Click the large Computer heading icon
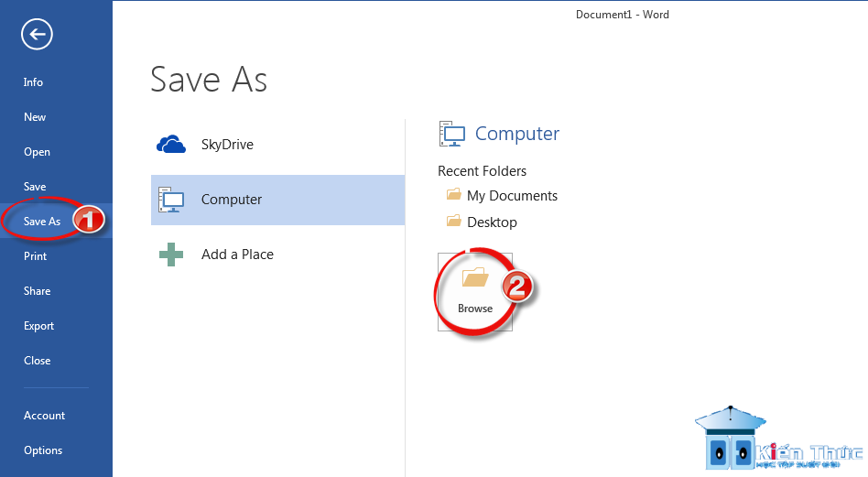 pos(452,134)
